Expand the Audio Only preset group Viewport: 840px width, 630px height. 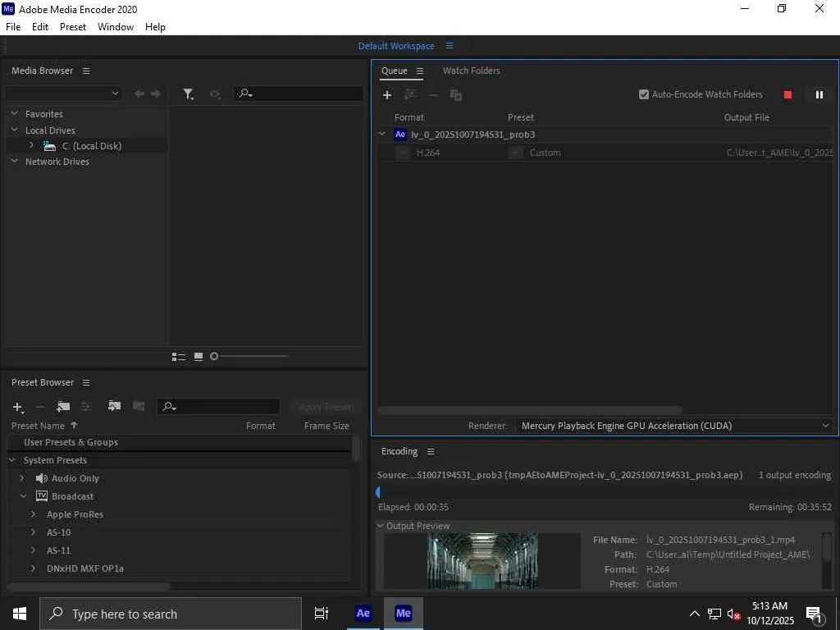[22, 478]
